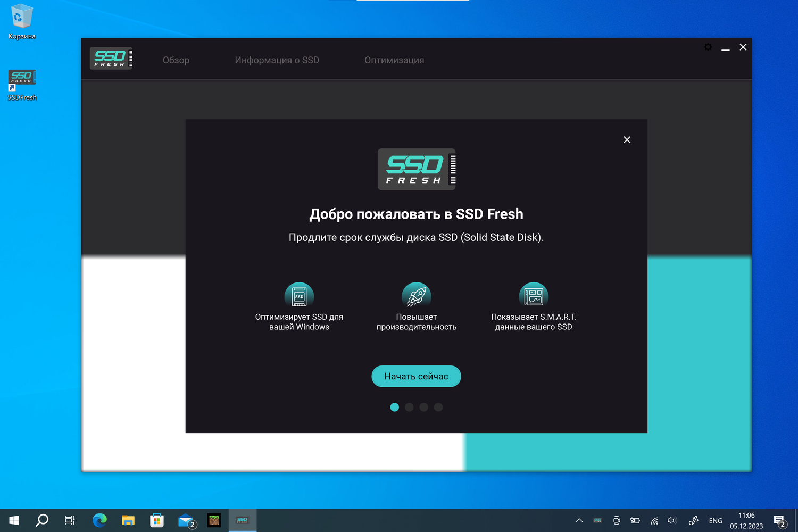Open the battery power status tray icon

[x=635, y=520]
